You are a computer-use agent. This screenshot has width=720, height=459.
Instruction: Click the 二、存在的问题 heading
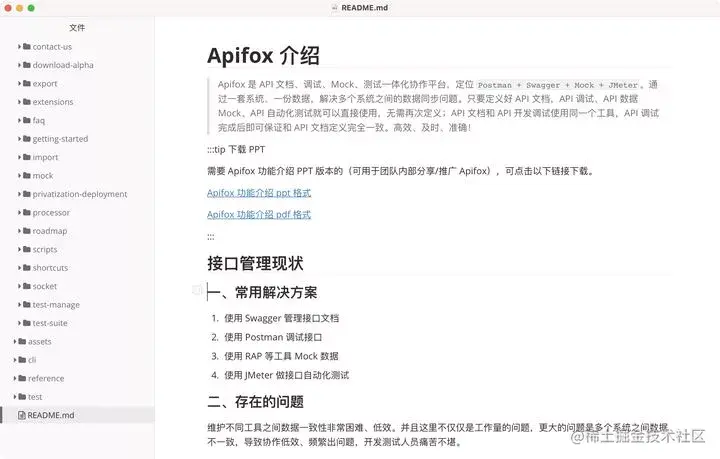[x=255, y=402]
